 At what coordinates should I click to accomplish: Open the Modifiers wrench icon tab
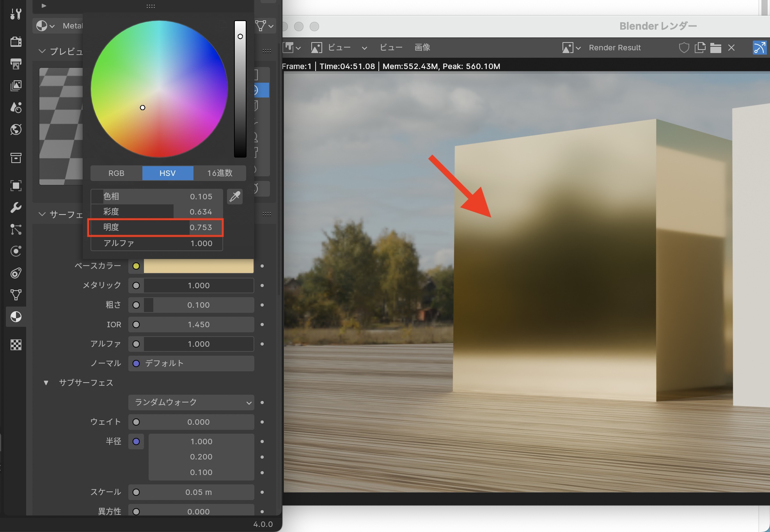(x=16, y=207)
